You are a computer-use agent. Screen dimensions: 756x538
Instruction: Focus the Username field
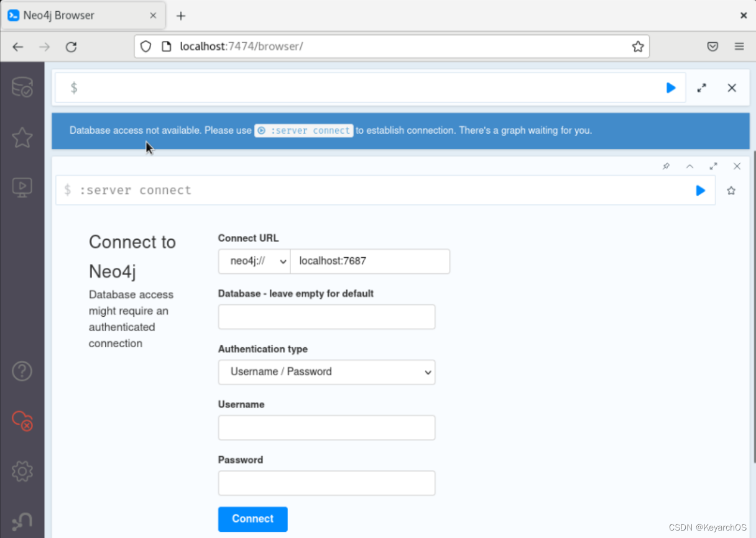326,428
